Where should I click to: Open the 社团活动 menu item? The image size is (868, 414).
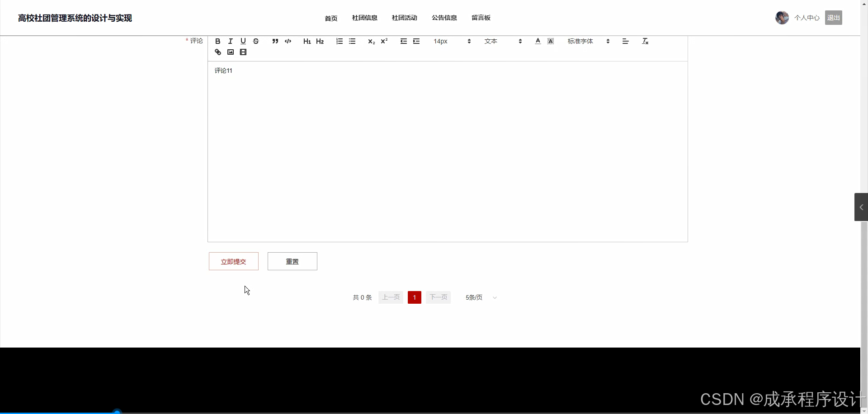tap(404, 18)
